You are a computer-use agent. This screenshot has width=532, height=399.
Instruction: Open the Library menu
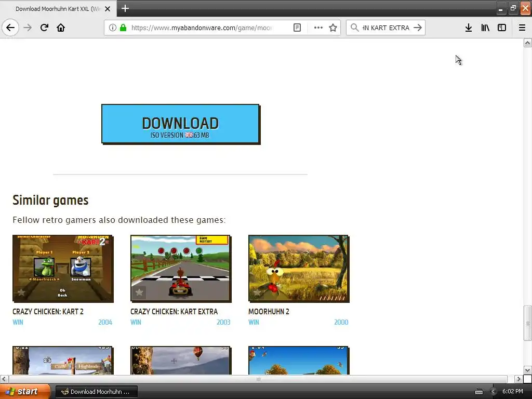[485, 28]
